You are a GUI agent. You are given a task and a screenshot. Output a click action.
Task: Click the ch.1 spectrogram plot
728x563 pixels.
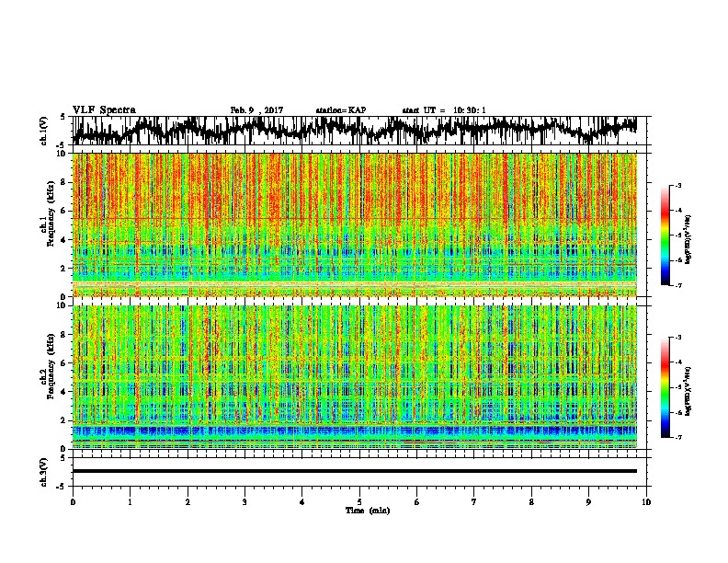click(355, 224)
